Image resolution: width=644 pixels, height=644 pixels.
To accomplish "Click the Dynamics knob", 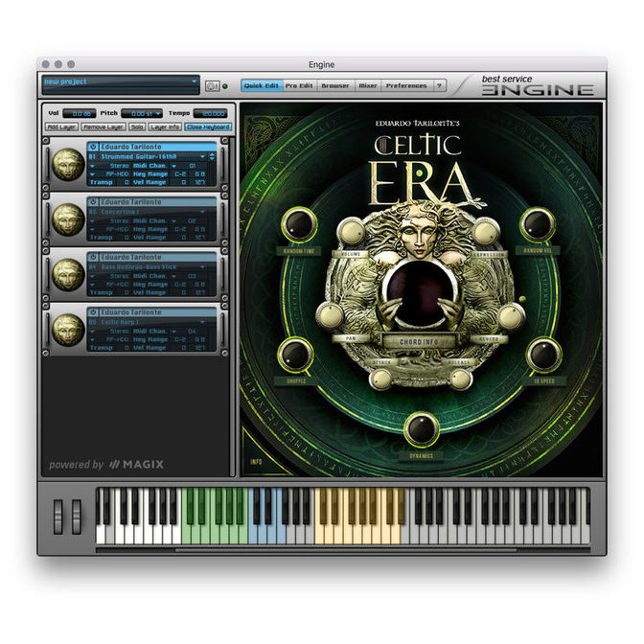I will tap(421, 429).
